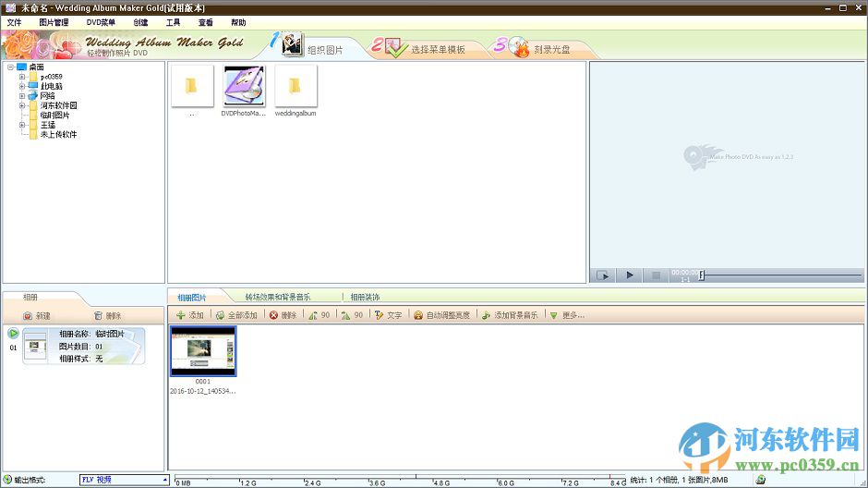This screenshot has width=868, height=488.
Task: Expand the 河东软件园 folder node
Action: [x=21, y=105]
